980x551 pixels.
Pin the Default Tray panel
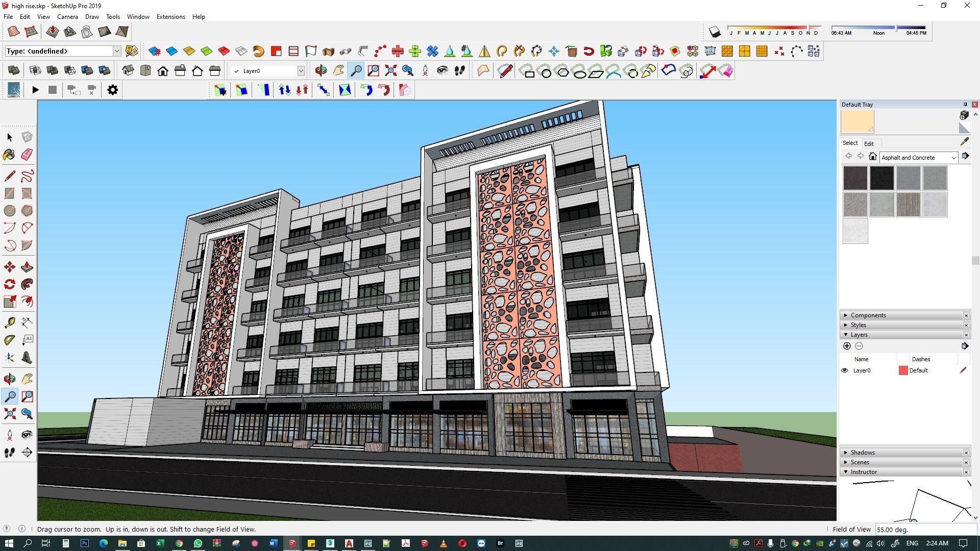point(965,105)
